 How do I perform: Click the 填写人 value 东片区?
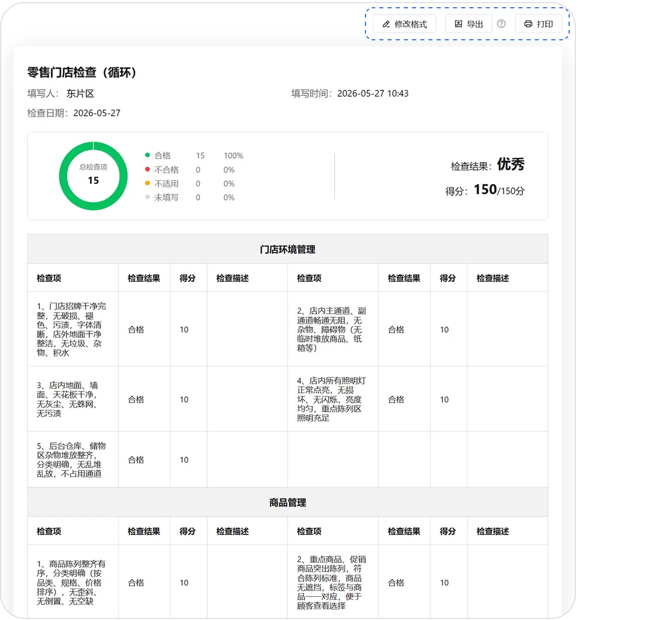point(80,94)
